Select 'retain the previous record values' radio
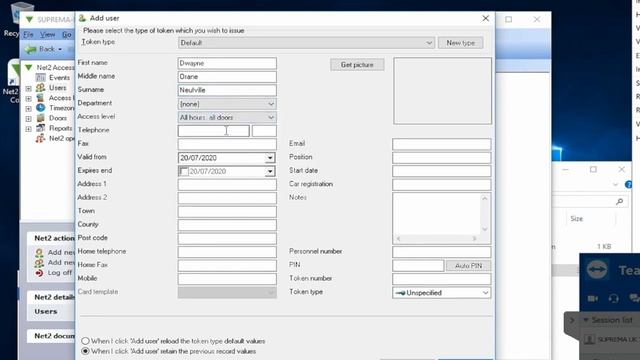Image resolution: width=640 pixels, height=360 pixels. tap(85, 351)
